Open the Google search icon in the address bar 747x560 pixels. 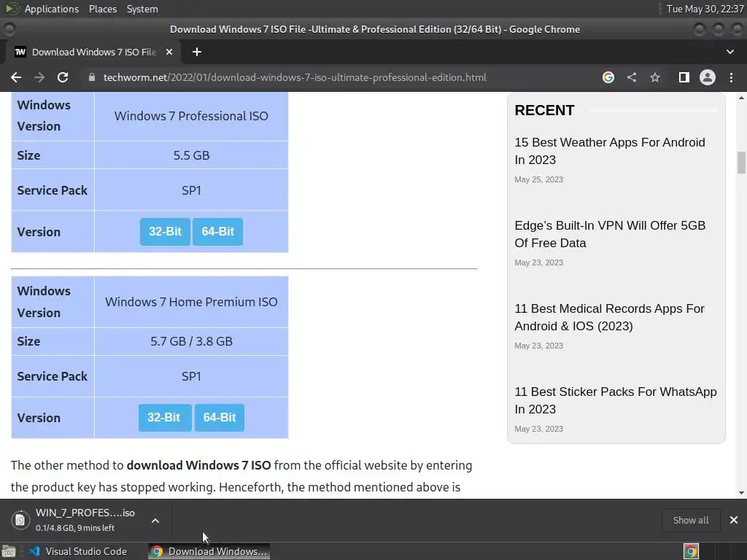[x=608, y=77]
